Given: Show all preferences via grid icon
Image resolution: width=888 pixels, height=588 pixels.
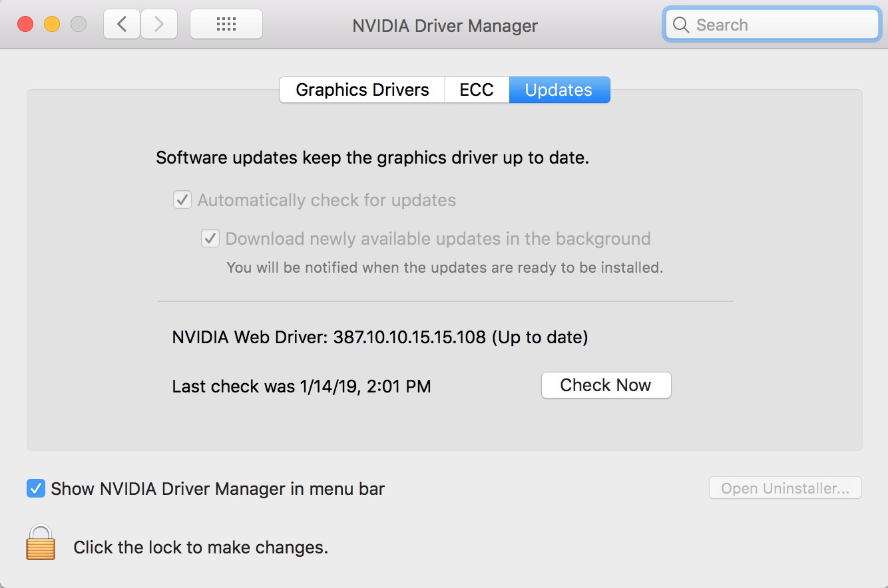Looking at the screenshot, I should 226,25.
